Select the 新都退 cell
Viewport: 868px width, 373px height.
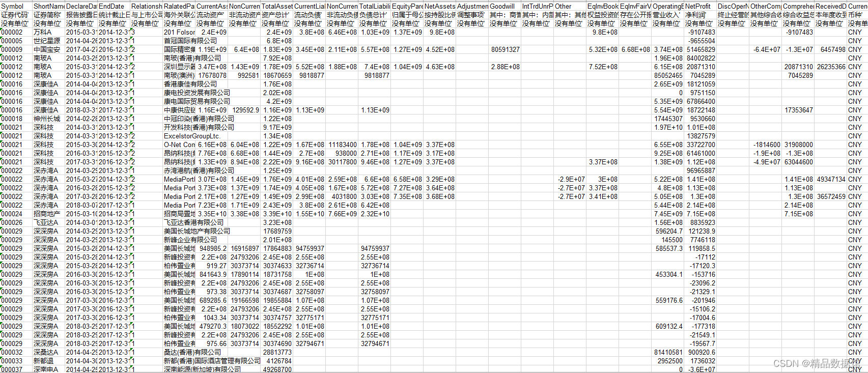49,361
